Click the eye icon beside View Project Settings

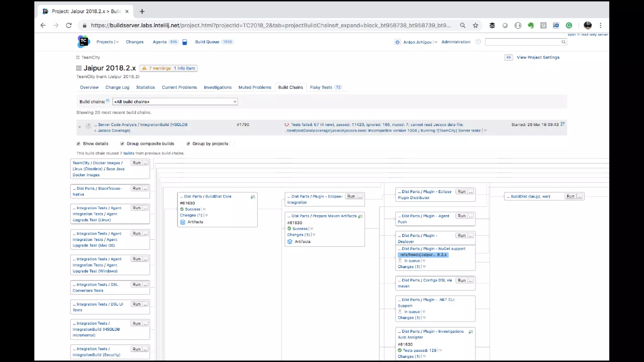(x=508, y=58)
